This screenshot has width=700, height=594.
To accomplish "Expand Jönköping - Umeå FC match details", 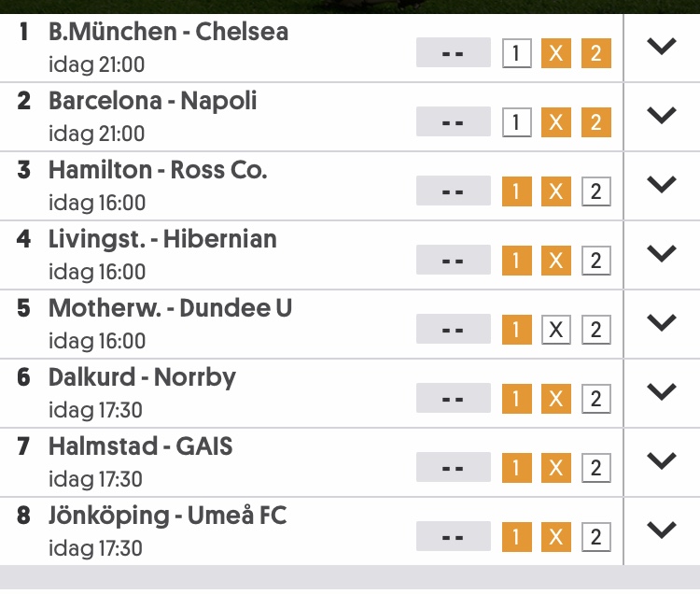I will tap(662, 530).
